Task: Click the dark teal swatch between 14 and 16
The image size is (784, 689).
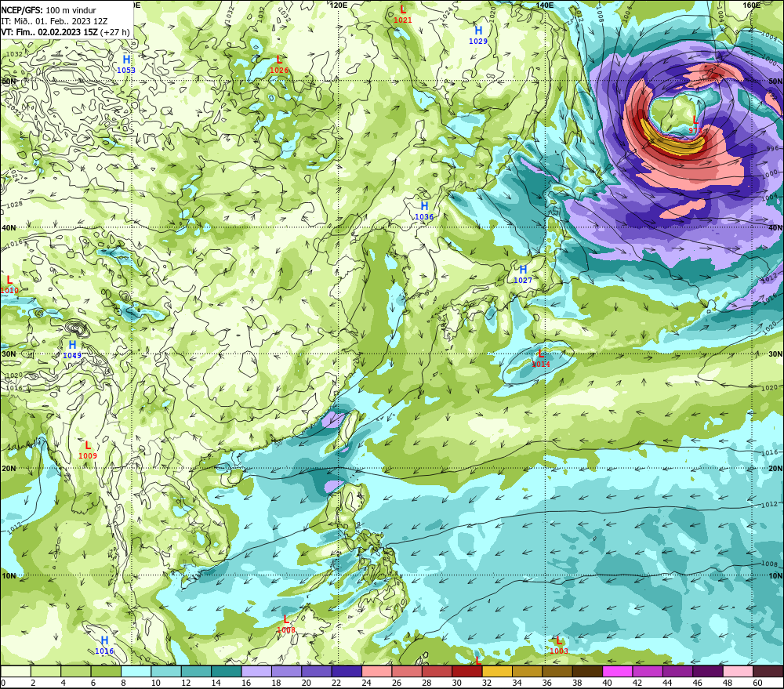Action: 227,671
